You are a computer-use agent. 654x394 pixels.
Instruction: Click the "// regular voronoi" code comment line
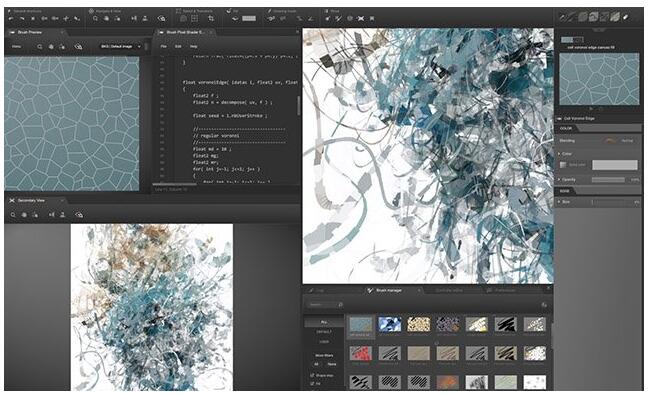(216, 136)
